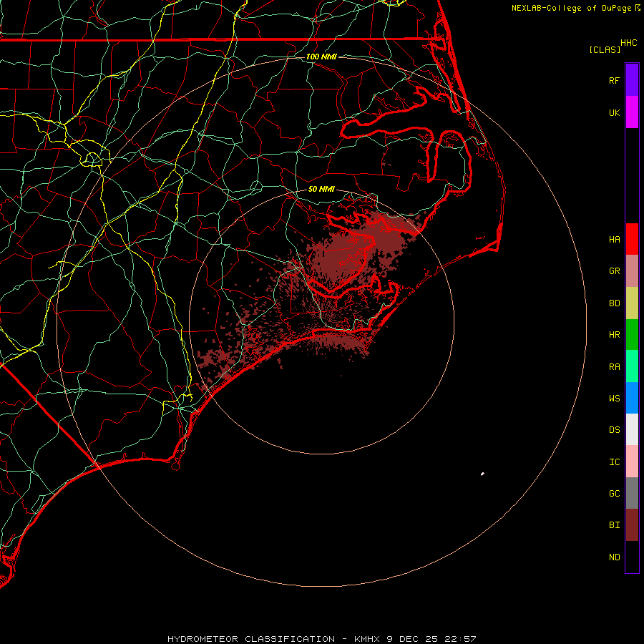Viewport: 644px width, 644px height.
Task: Click the GC legend label
Action: 614,494
